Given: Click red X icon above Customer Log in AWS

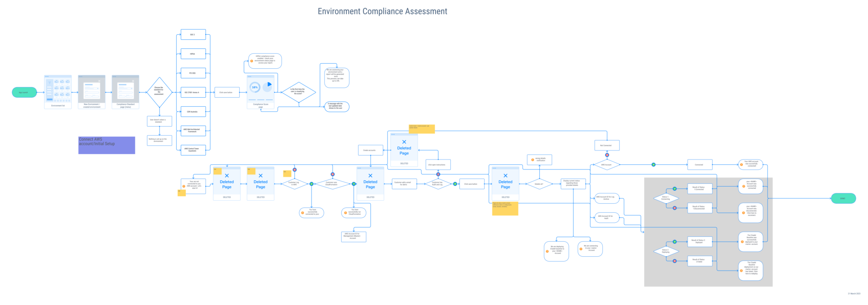Looking at the screenshot, I should point(294,170).
